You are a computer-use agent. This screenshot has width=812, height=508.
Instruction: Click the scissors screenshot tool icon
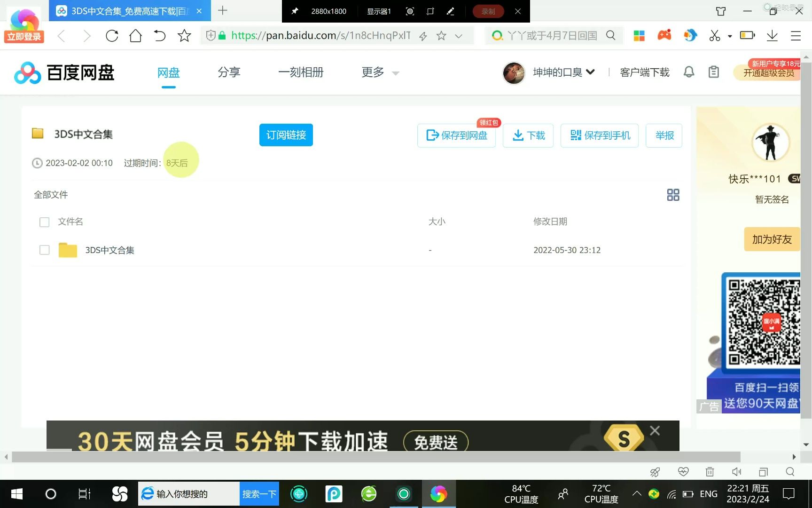tap(715, 35)
